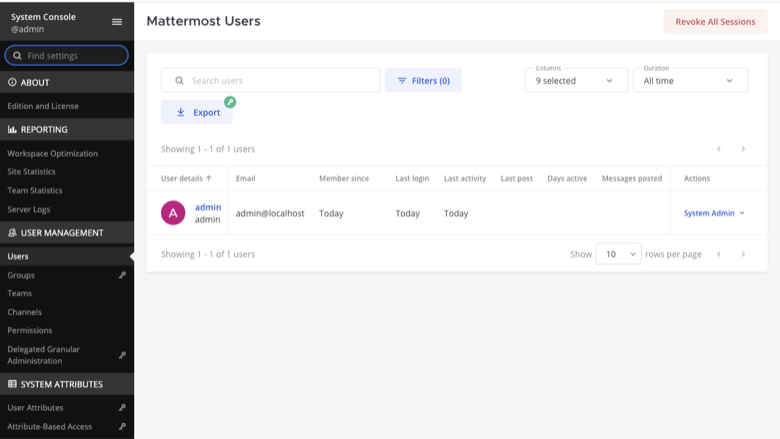Open Groups in the sidebar
This screenshot has height=439, width=780.
[21, 275]
